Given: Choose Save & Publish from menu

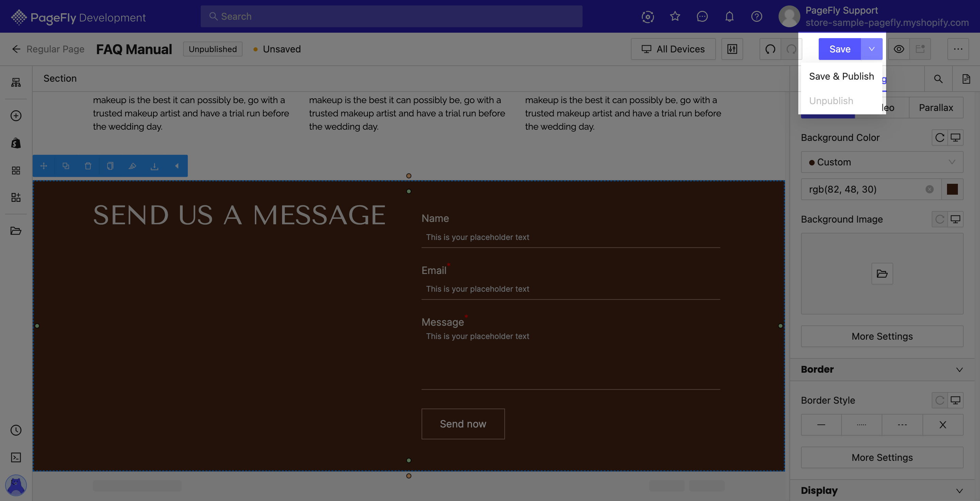Looking at the screenshot, I should pos(842,77).
